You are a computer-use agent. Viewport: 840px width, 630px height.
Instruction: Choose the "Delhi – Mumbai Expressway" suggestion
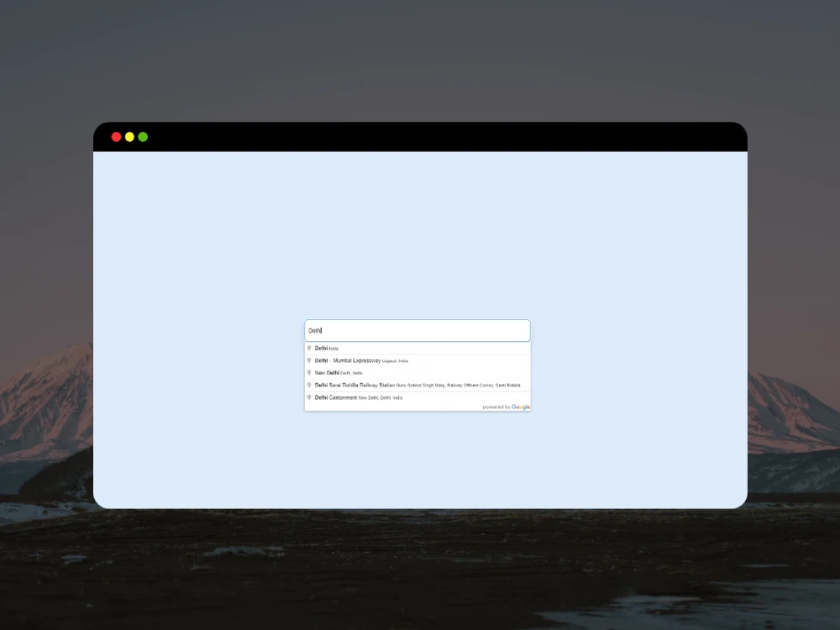point(417,360)
